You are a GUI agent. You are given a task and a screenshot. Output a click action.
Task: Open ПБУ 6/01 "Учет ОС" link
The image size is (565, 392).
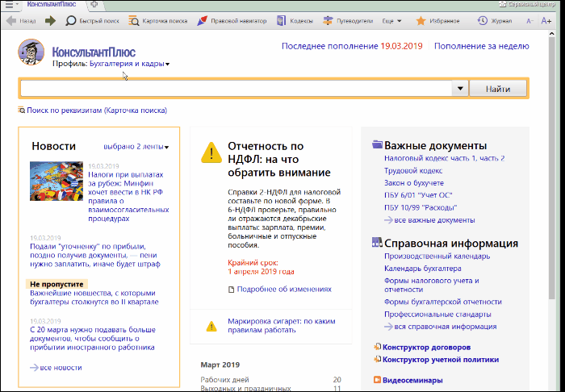(418, 195)
